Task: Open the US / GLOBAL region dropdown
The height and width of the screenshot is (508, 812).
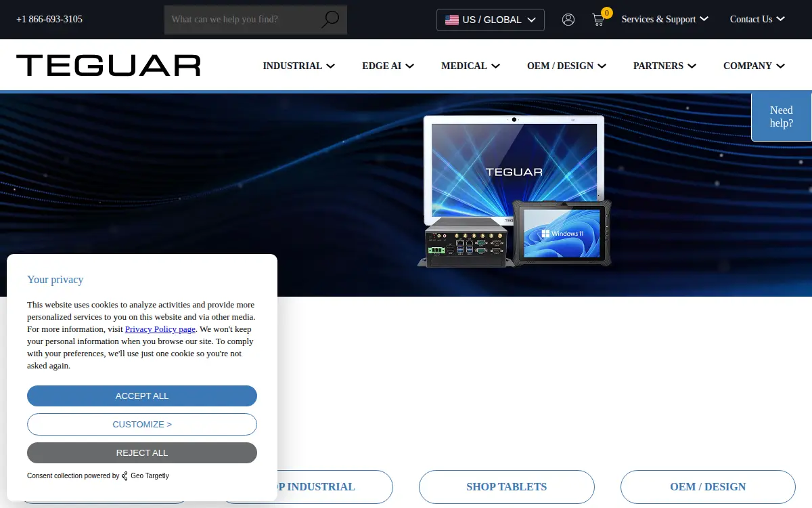Action: click(491, 20)
